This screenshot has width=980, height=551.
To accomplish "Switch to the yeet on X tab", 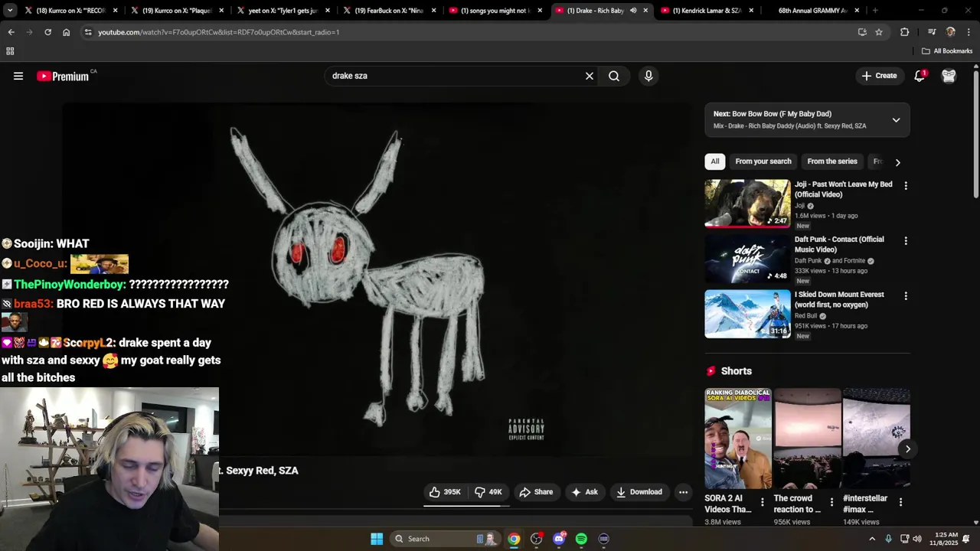I will [283, 11].
